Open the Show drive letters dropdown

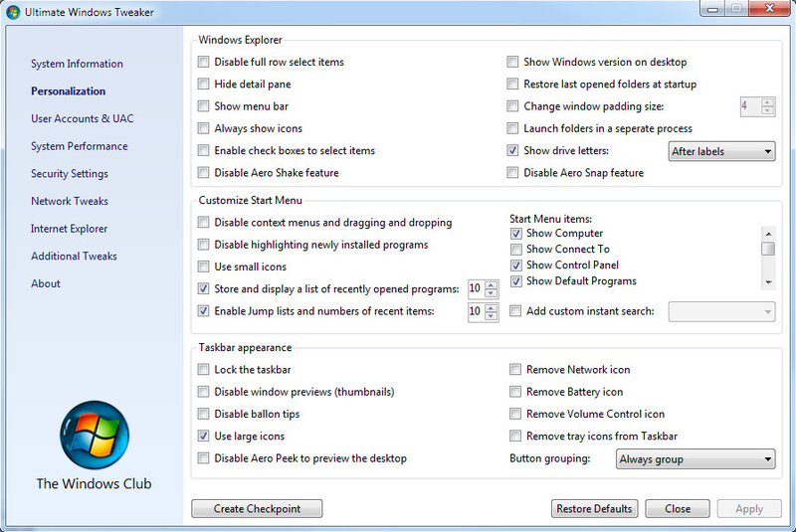coord(721,151)
